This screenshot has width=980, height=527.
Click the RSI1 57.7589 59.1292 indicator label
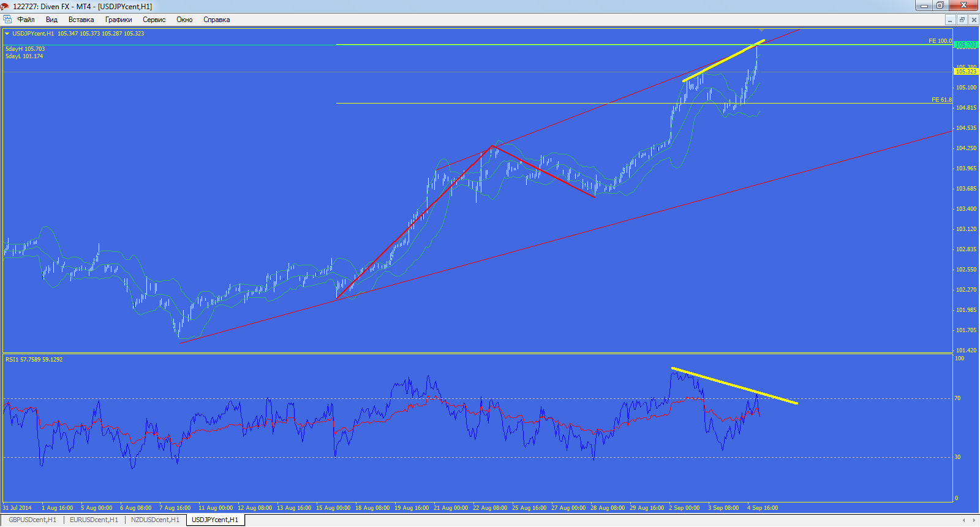[x=34, y=360]
